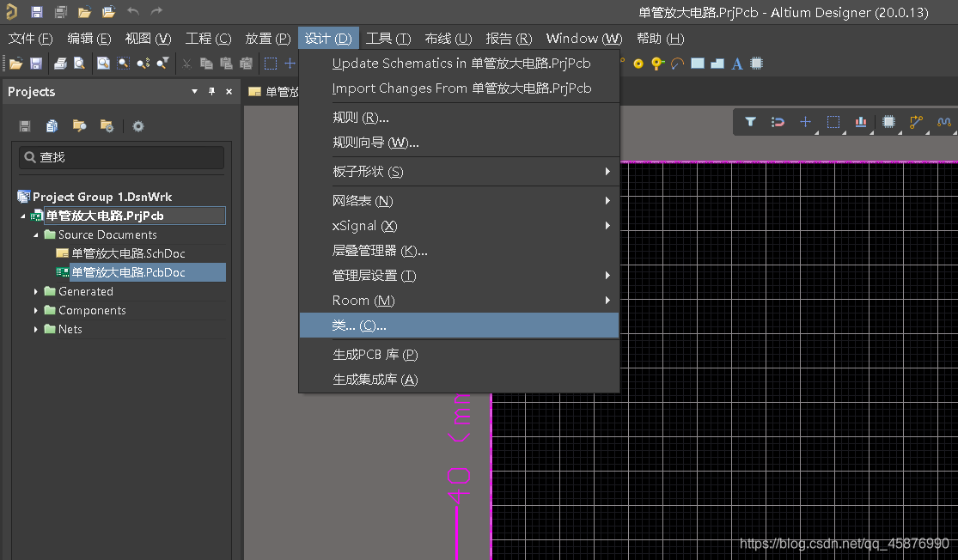Click the Fit Document zoom icon
Viewport: 958px width, 560px height.
[x=103, y=64]
